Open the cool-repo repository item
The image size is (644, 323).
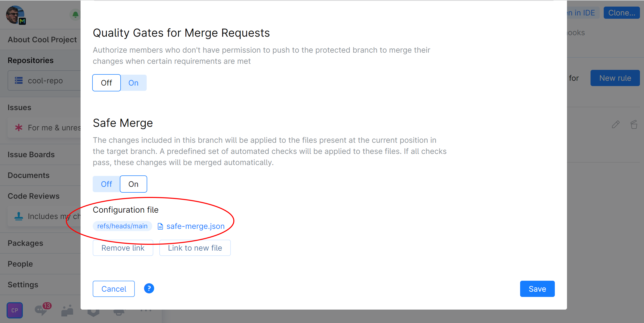pyautogui.click(x=45, y=80)
